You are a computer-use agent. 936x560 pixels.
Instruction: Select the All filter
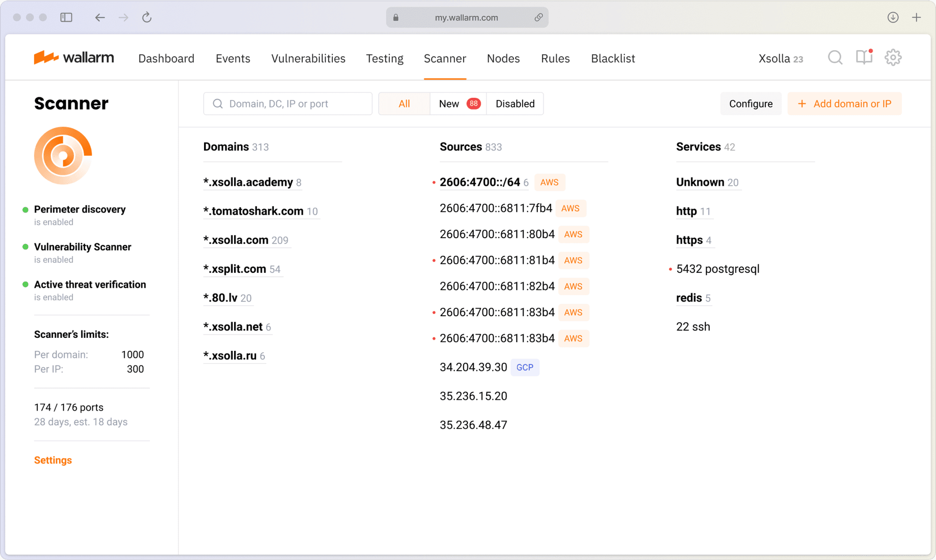404,103
